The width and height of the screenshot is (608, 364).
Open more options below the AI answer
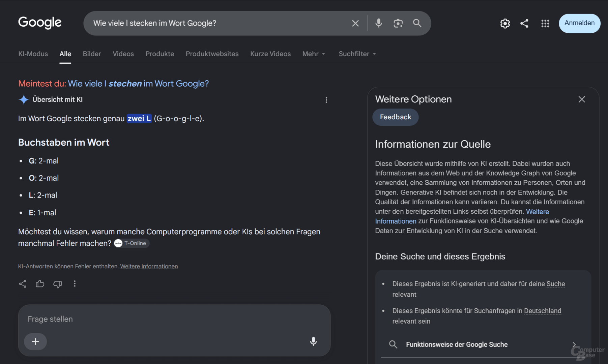point(75,284)
